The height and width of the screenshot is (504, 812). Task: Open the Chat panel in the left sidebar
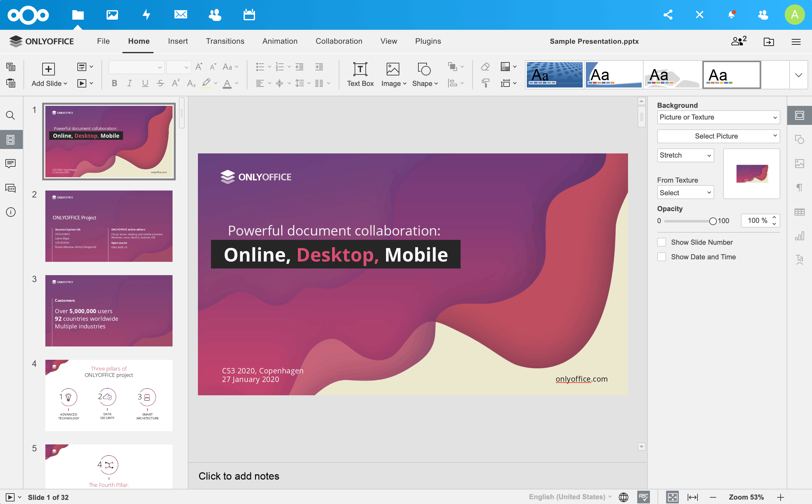(10, 188)
